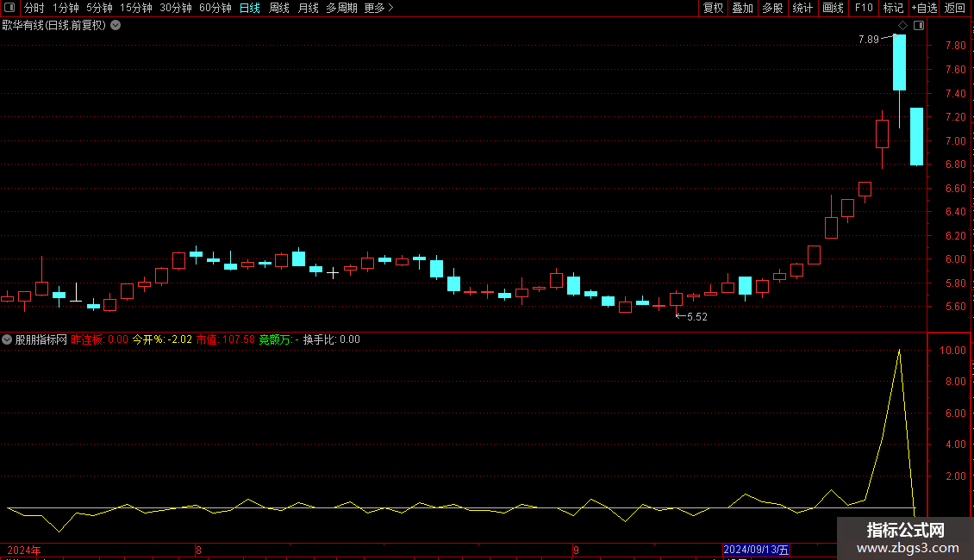
Task: Click the indicator line peak near 10.00
Action: pyautogui.click(x=899, y=351)
